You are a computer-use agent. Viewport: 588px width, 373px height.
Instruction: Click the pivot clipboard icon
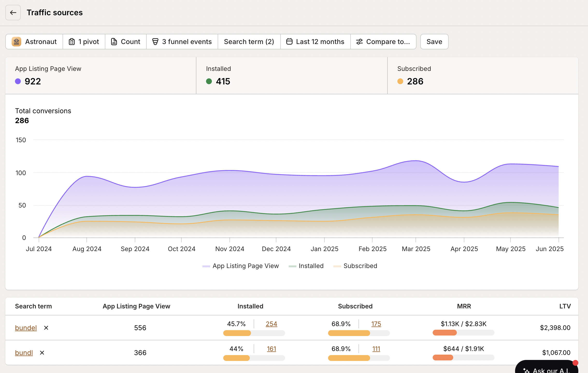72,42
